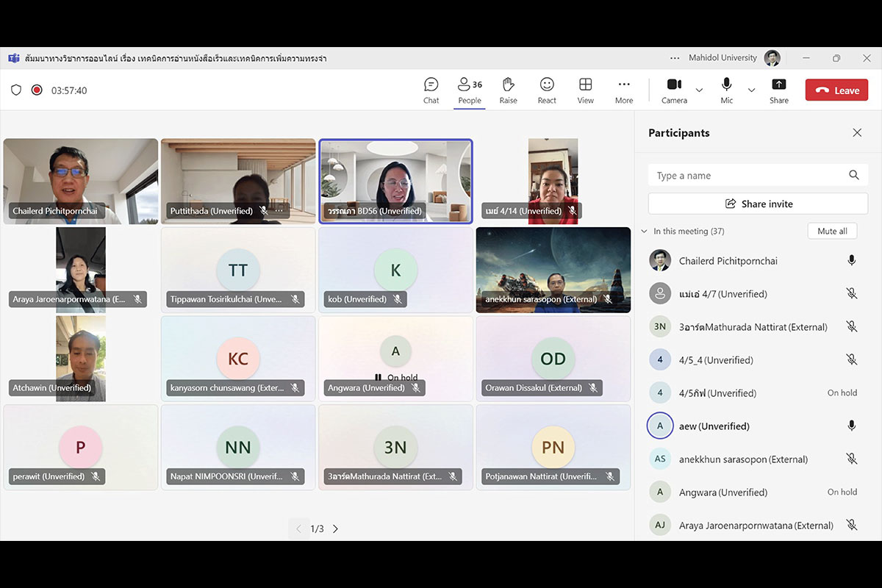Toggle the Mic mute button
This screenshot has height=588, width=882.
point(726,90)
